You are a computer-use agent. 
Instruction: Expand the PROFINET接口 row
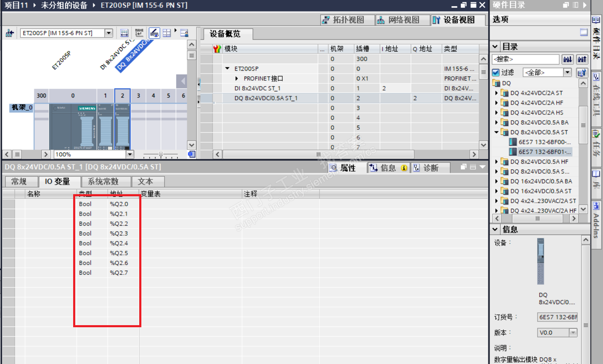pos(236,79)
